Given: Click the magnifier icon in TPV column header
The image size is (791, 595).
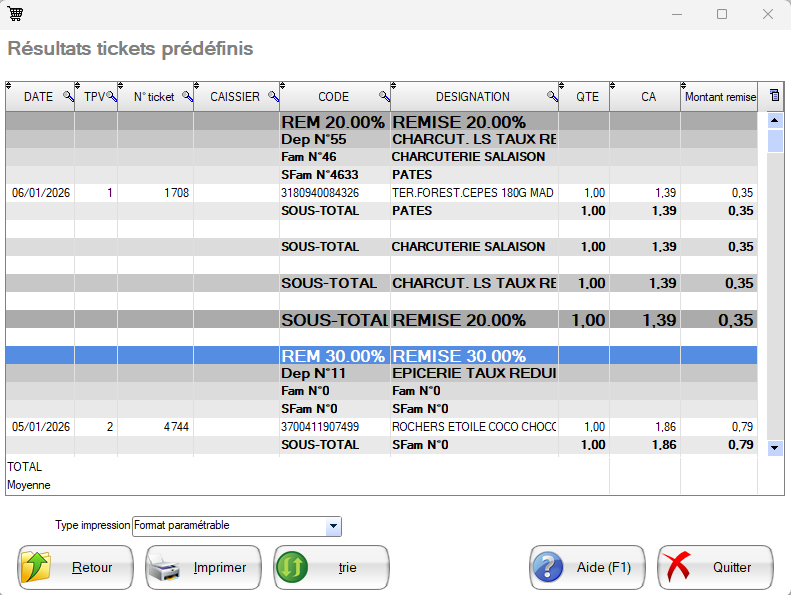Looking at the screenshot, I should click(111, 97).
